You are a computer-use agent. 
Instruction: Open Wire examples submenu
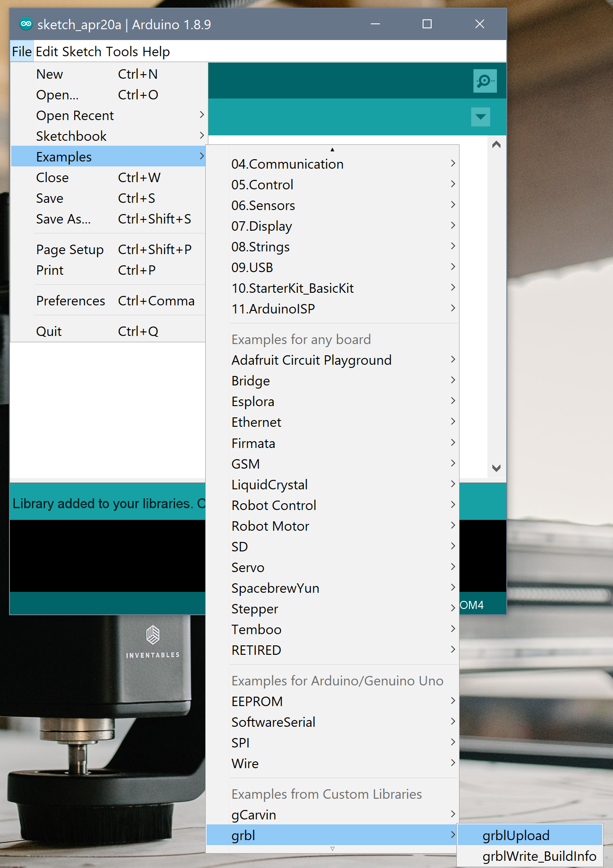tap(332, 764)
